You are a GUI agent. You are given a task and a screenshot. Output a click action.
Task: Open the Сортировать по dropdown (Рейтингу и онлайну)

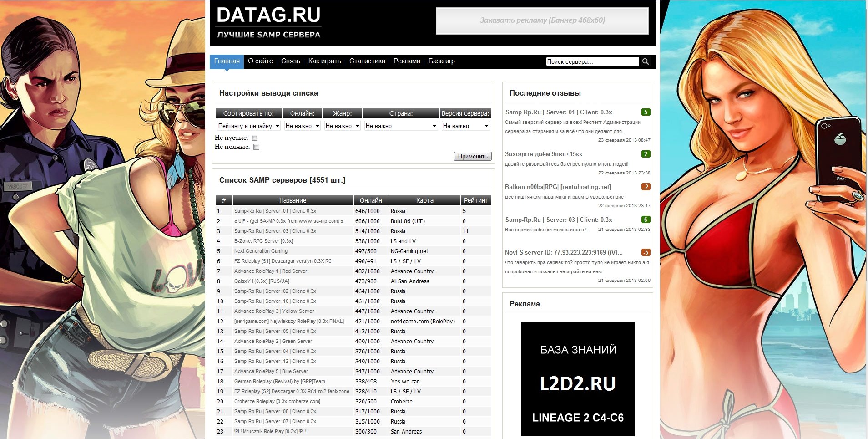pyautogui.click(x=249, y=126)
